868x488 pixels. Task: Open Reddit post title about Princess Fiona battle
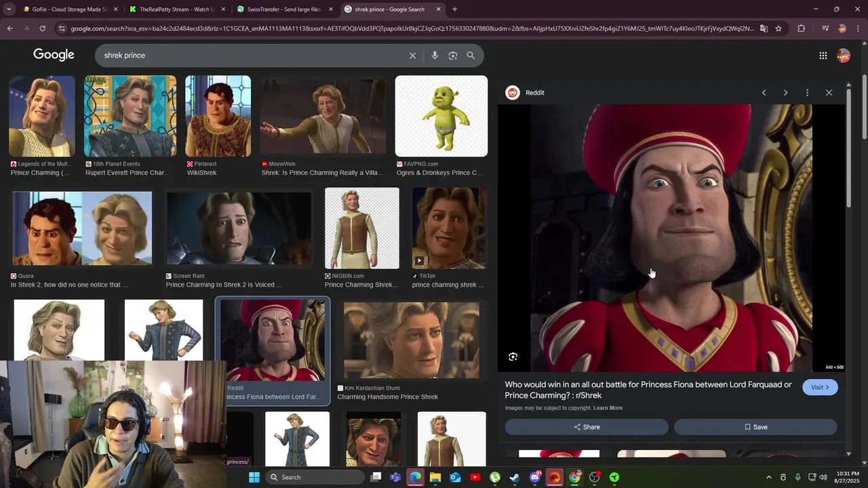coord(648,390)
